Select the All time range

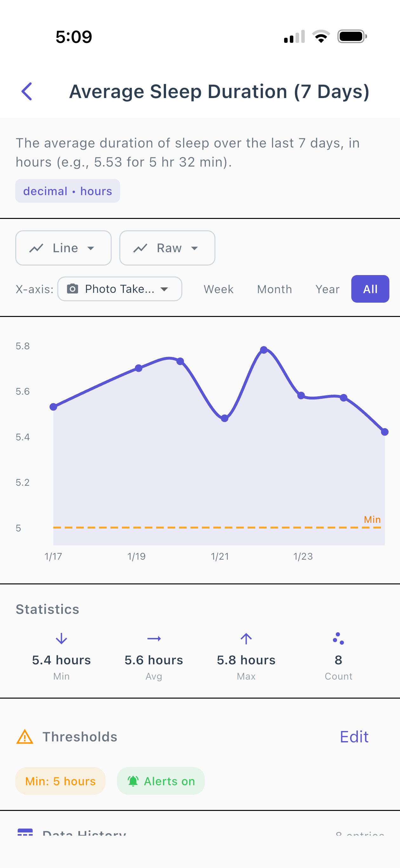pos(370,289)
